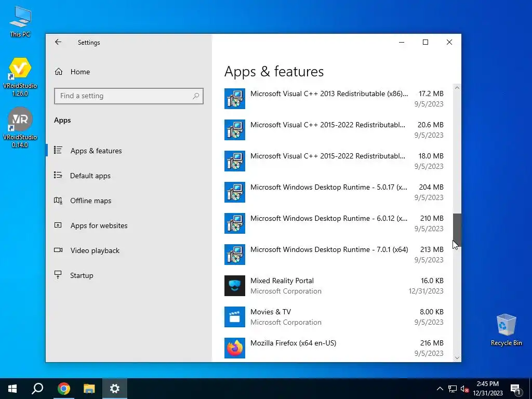
Task: Select the VRoidStudio 0.14.0 desktop shortcut
Action: pos(20,127)
